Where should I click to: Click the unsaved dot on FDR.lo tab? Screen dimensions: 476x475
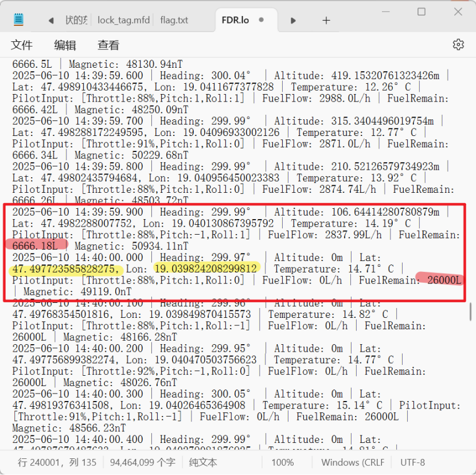pyautogui.click(x=262, y=20)
